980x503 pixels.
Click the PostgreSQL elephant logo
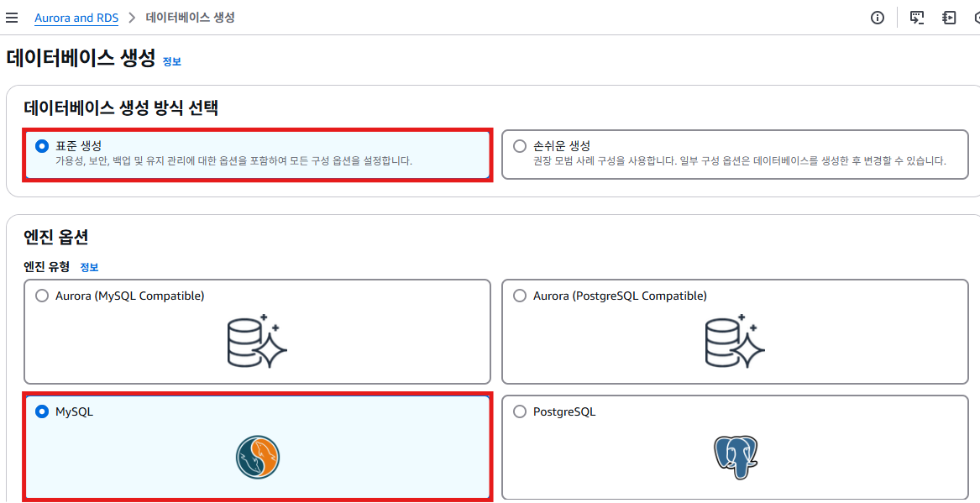[x=735, y=458]
